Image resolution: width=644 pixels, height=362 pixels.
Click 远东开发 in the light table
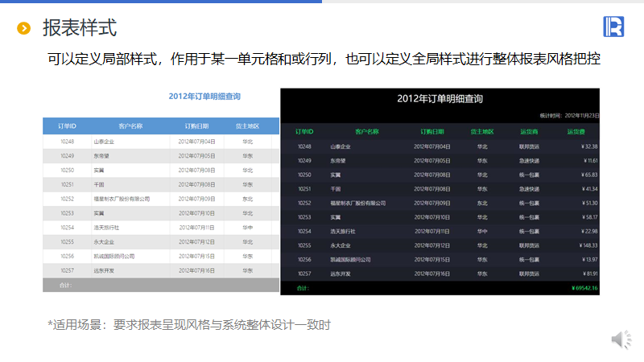[104, 271]
